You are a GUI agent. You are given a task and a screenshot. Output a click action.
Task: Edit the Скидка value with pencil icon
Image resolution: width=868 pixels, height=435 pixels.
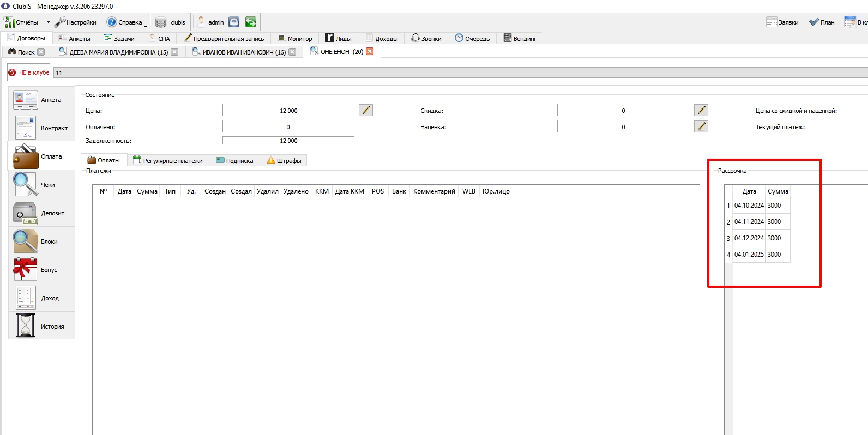(701, 110)
